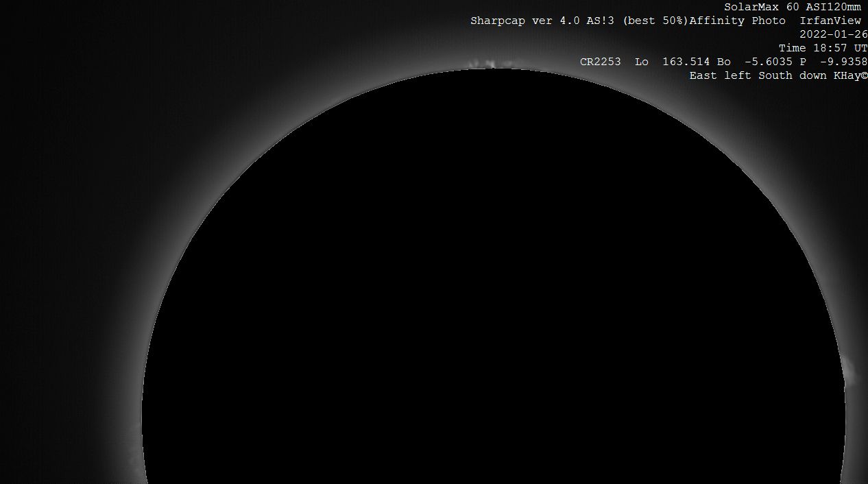
Task: Click the Time 18:57 UT label
Action: (823, 48)
